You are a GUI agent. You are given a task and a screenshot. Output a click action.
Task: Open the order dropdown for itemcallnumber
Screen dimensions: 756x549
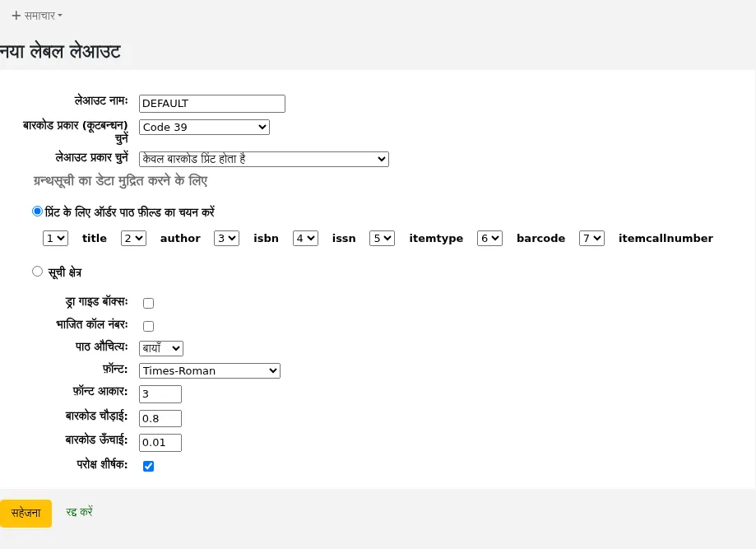[591, 239]
